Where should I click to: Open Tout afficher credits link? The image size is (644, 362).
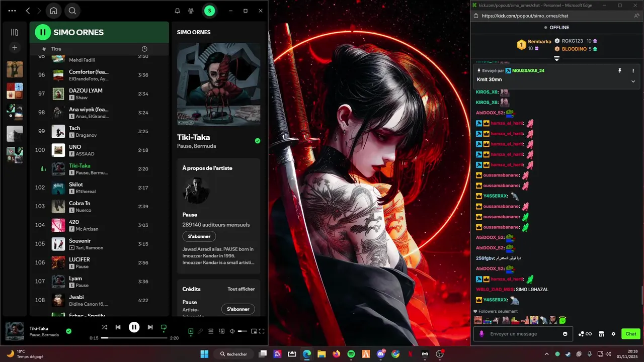pyautogui.click(x=241, y=289)
